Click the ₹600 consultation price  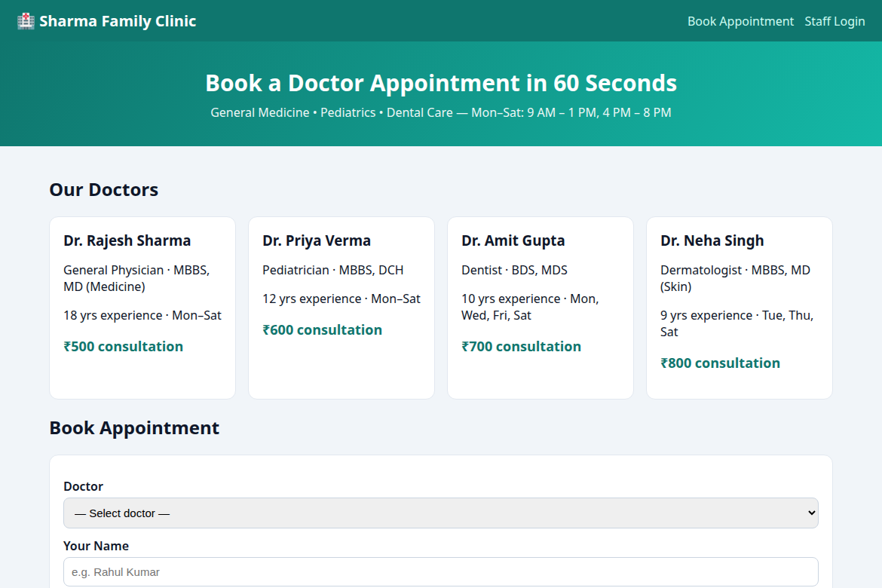[323, 330]
